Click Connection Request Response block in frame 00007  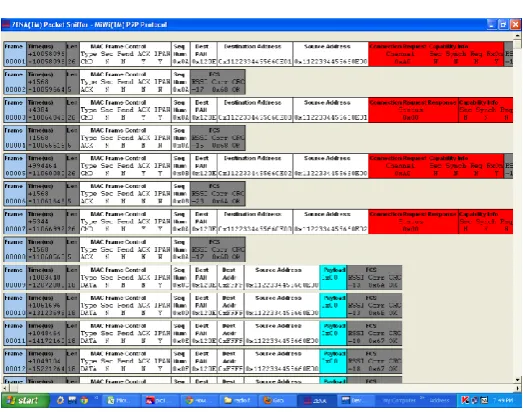coord(413,222)
